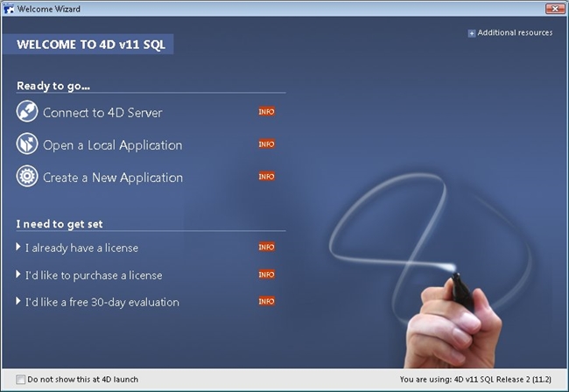Viewport: 569px width, 392px height.
Task: Select Connect to 4D Server text
Action: (x=102, y=113)
